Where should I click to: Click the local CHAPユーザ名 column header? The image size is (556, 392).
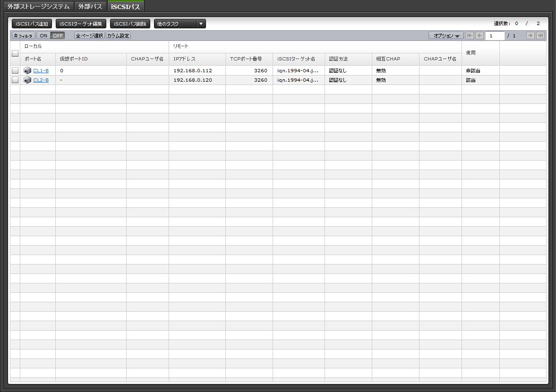point(147,59)
